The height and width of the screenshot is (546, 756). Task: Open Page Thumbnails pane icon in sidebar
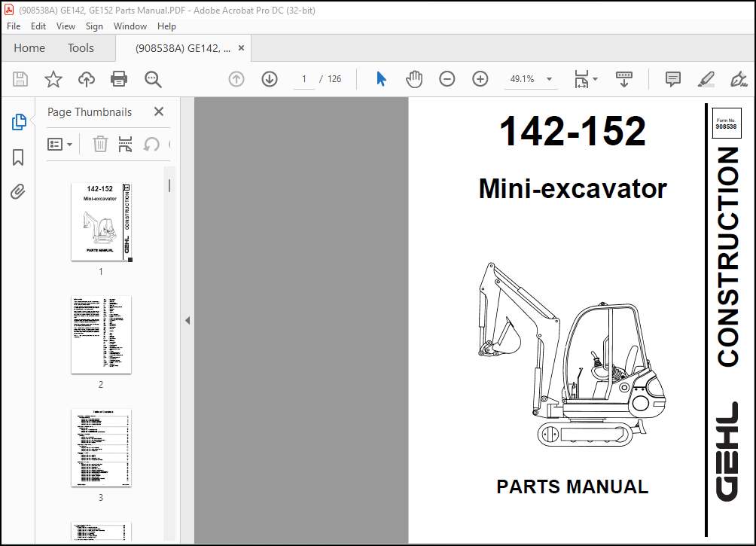(x=18, y=122)
